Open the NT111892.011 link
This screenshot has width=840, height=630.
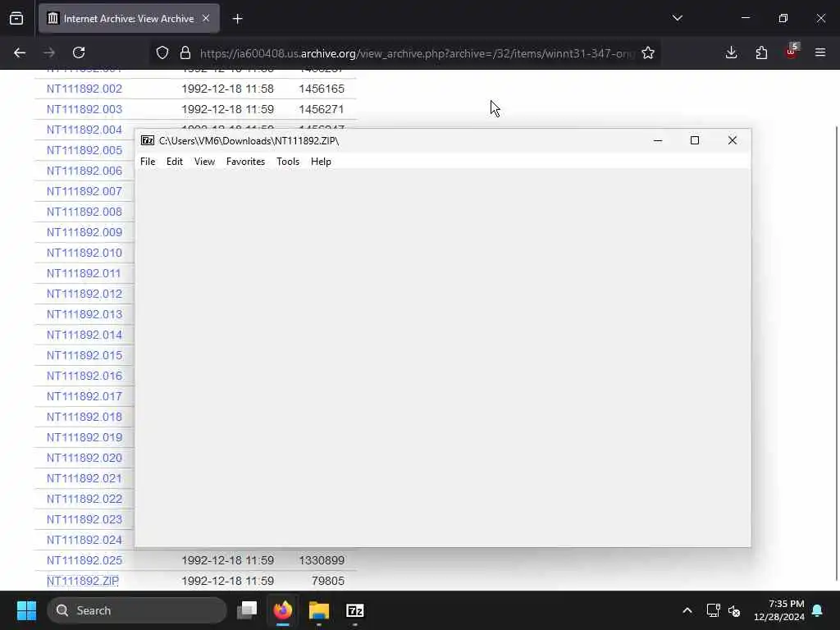(x=84, y=273)
